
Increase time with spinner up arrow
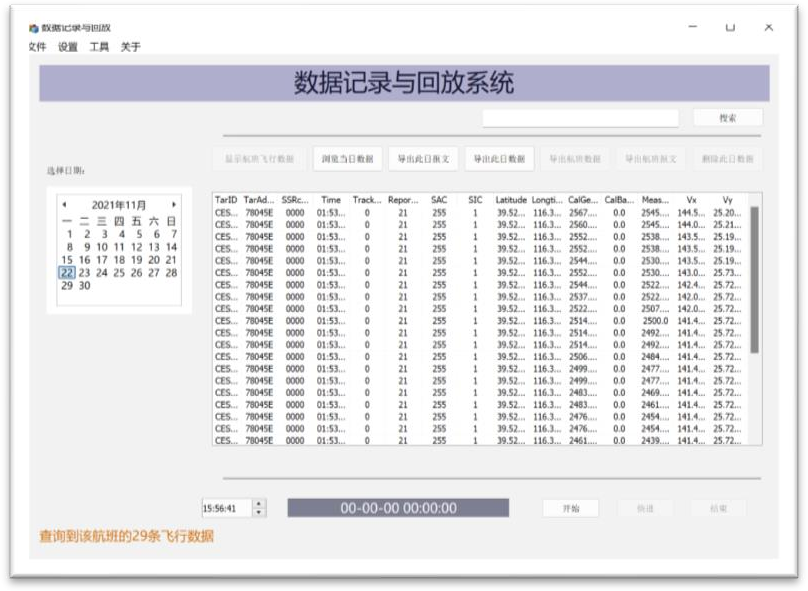(x=259, y=503)
